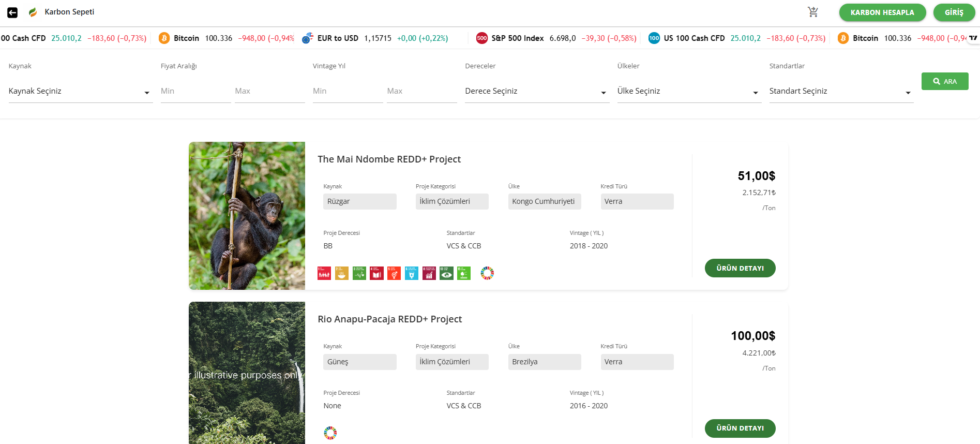Image resolution: width=980 pixels, height=444 pixels.
Task: Expand the Ülke Seçiniz dropdown
Action: click(688, 92)
